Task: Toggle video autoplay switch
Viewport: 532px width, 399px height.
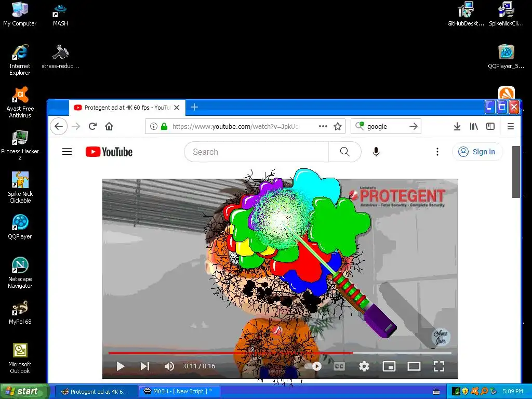Action: 313,366
